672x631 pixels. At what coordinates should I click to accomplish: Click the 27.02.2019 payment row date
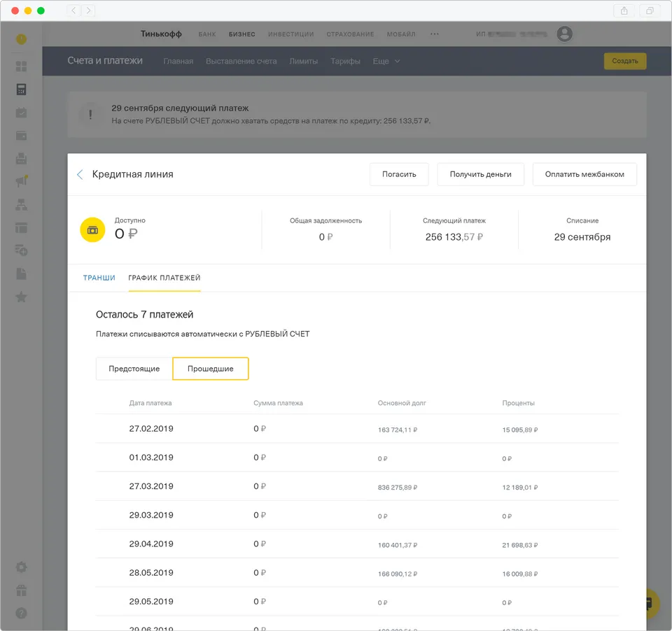[151, 428]
